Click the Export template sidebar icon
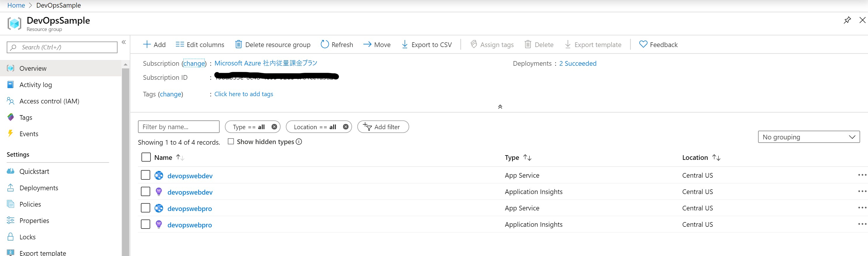 (10, 252)
